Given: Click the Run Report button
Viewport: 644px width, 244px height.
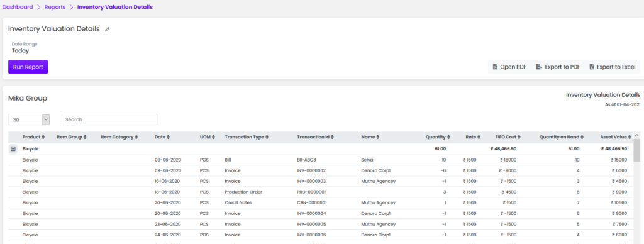Looking at the screenshot, I should 28,67.
